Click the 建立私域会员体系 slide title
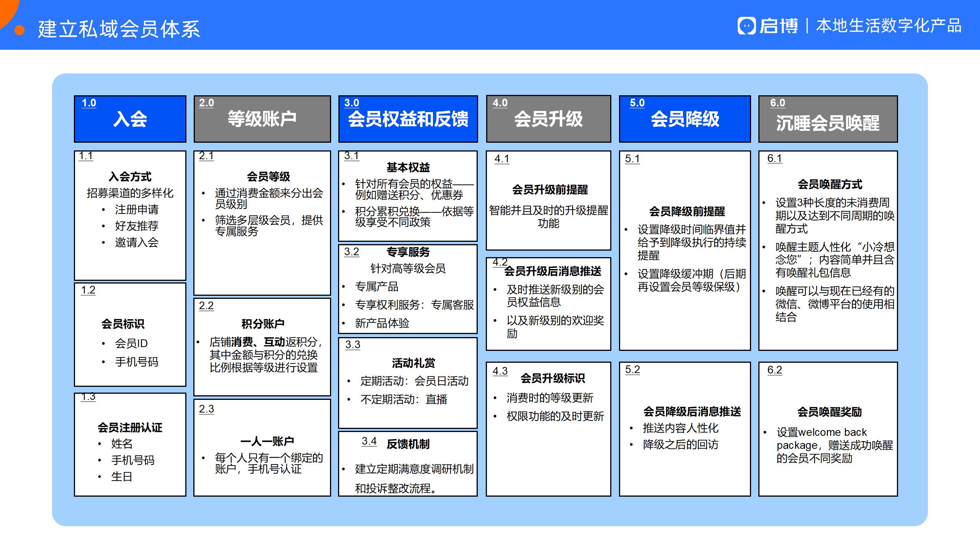This screenshot has width=980, height=551. [119, 29]
